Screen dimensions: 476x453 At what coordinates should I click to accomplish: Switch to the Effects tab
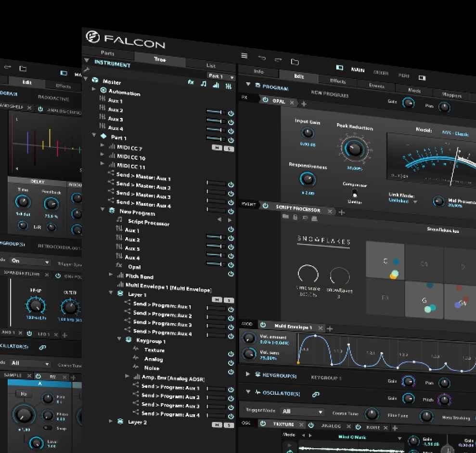tap(338, 81)
